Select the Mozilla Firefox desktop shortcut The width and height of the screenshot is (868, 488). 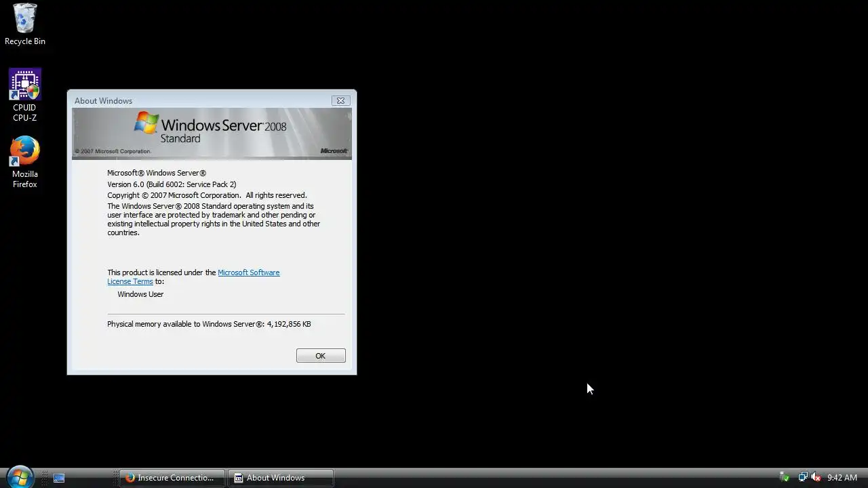point(25,163)
